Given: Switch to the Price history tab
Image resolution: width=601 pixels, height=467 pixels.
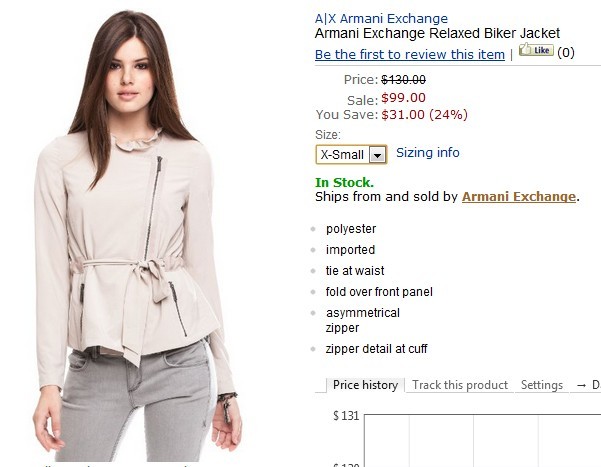Looking at the screenshot, I should [365, 385].
